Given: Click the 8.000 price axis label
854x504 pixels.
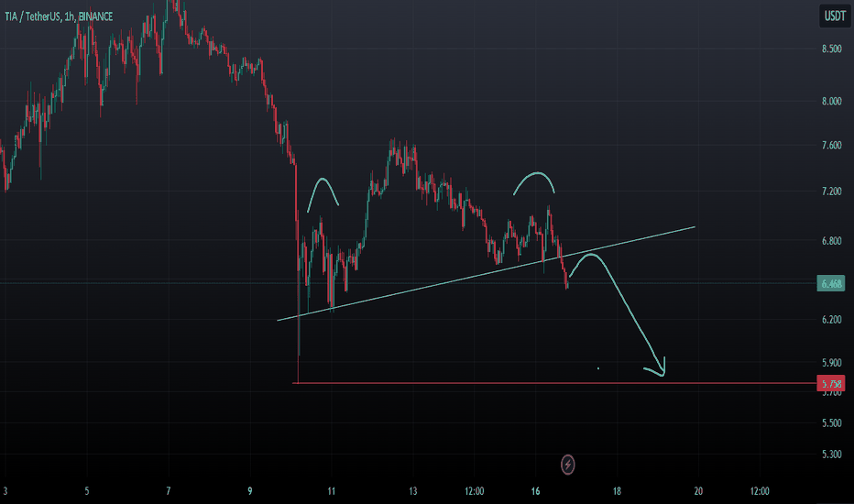Looking at the screenshot, I should tap(832, 102).
